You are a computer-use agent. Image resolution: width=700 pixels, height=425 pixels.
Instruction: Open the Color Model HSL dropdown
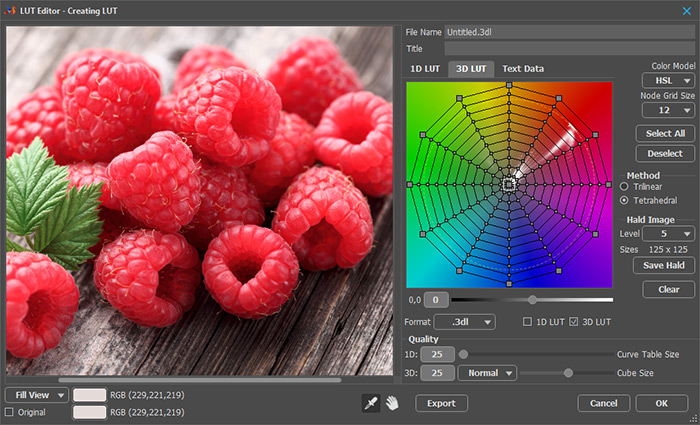coord(668,81)
